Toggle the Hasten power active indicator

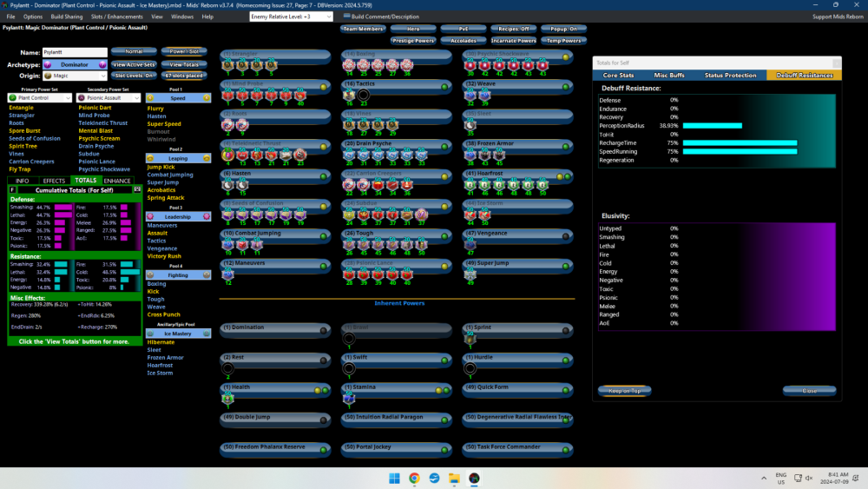tap(323, 176)
